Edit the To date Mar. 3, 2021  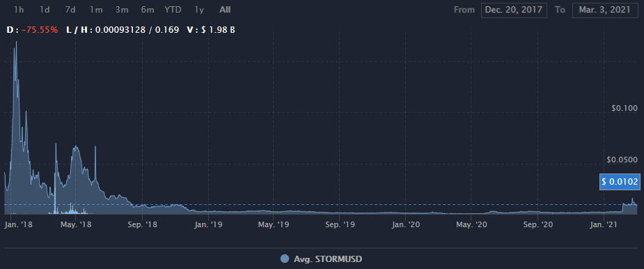604,10
